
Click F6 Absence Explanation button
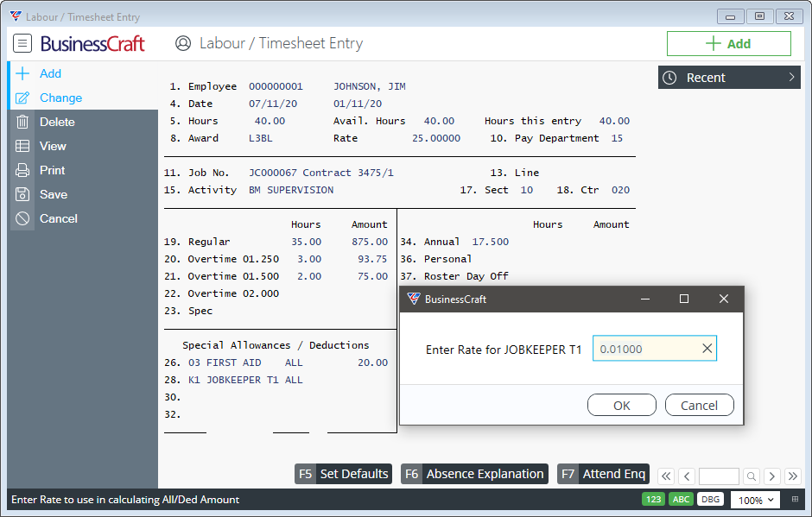(x=474, y=474)
